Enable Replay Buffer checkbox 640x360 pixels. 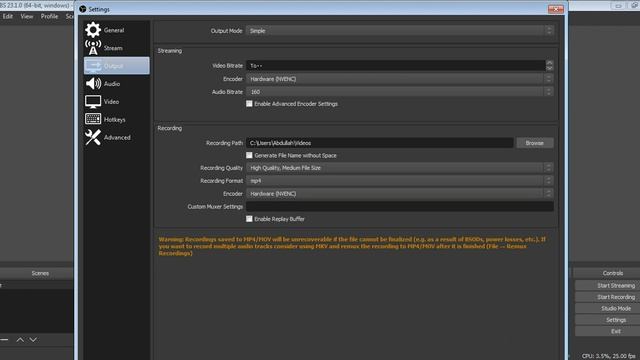pyautogui.click(x=249, y=219)
